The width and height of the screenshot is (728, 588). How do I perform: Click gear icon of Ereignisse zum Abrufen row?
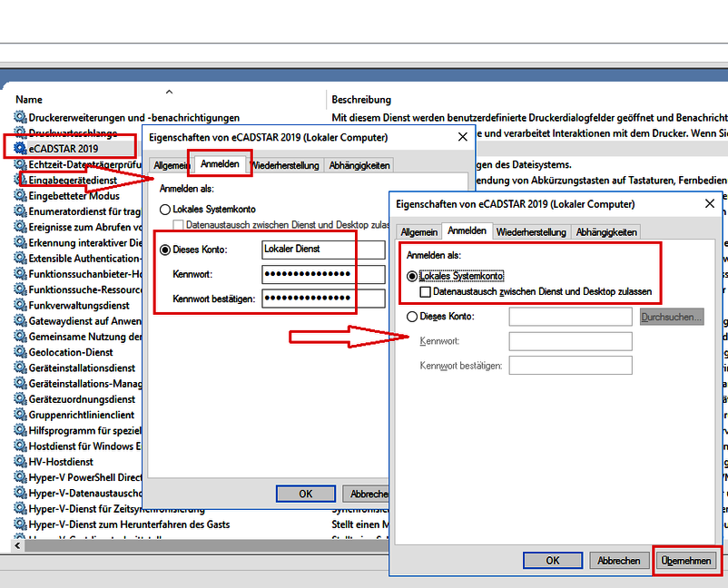(20, 227)
